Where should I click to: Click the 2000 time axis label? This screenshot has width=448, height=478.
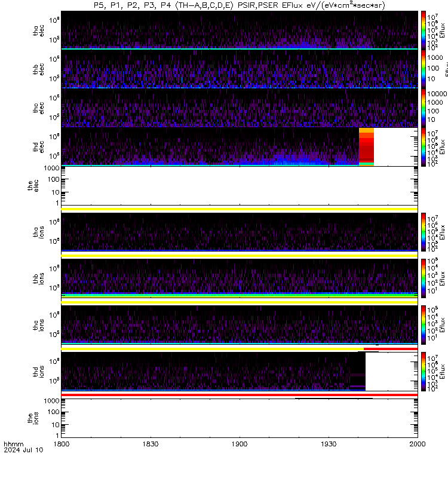[x=418, y=444]
